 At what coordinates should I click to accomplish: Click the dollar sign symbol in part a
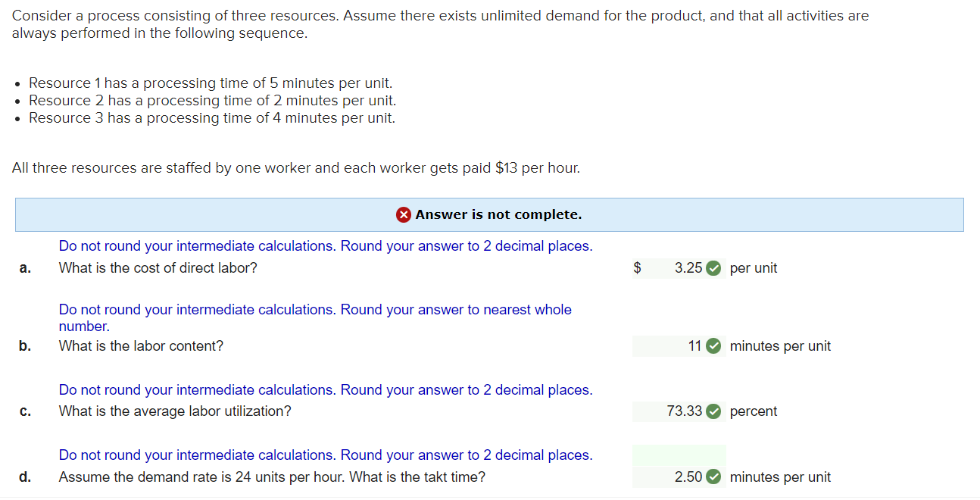[636, 267]
